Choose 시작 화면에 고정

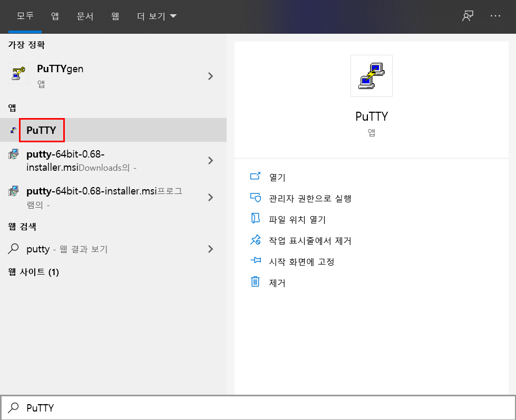(301, 262)
